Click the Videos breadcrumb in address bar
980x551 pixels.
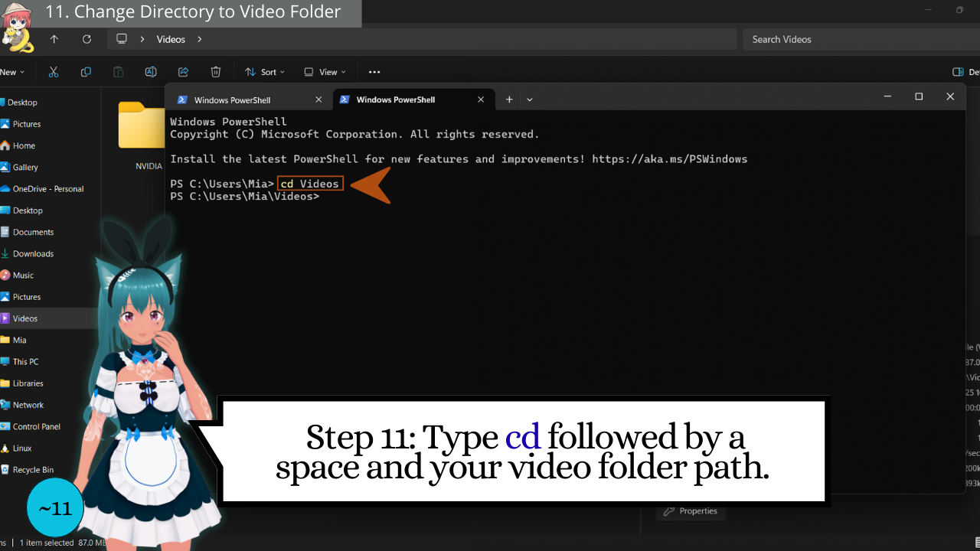click(171, 39)
